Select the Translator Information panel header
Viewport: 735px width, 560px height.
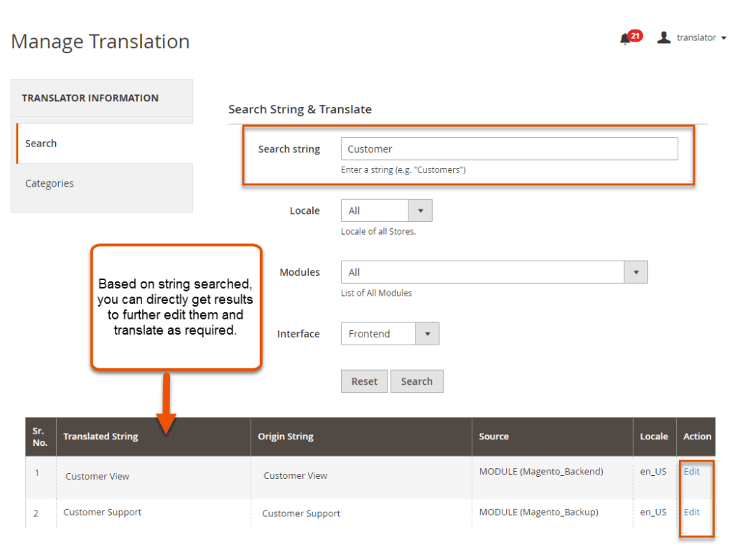[x=90, y=98]
